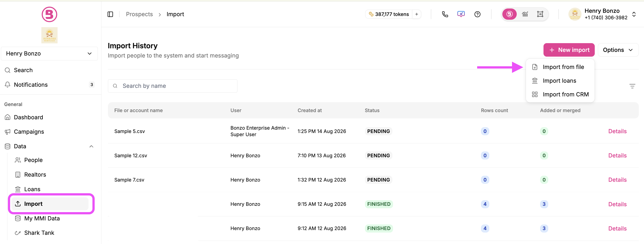Click the 387,177 tokens balance

[389, 14]
